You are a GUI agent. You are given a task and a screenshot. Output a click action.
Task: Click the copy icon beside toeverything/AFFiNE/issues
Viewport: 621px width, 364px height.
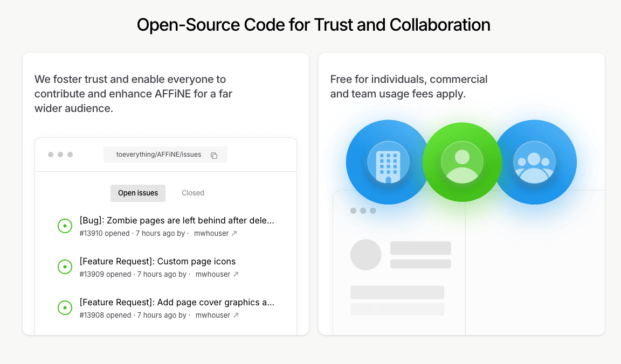click(214, 155)
